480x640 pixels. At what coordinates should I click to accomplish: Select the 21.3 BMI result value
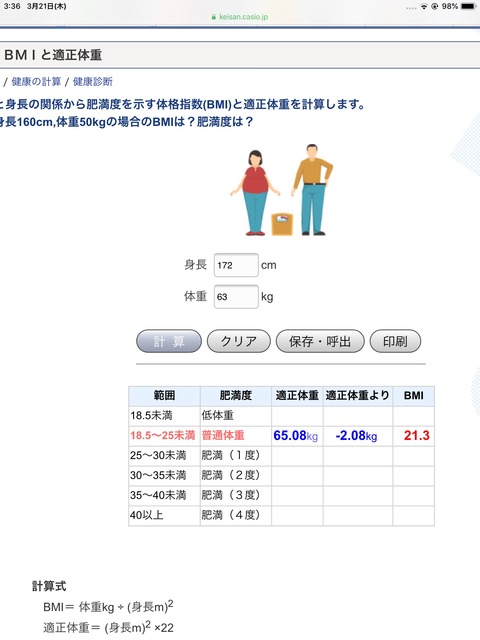coord(417,436)
